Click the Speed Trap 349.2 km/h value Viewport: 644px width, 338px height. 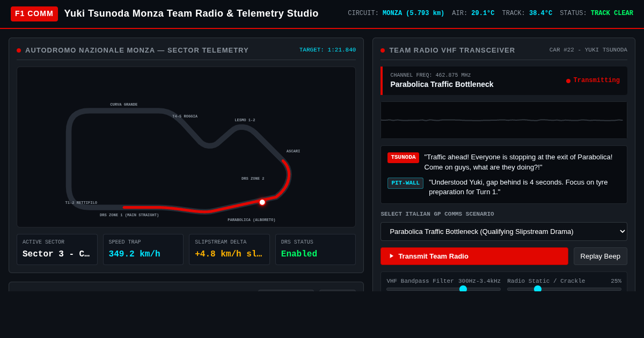pos(134,254)
